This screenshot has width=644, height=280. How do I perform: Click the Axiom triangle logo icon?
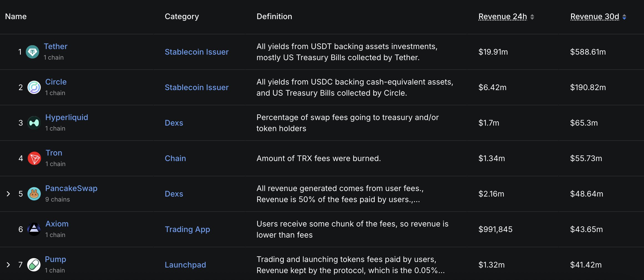pyautogui.click(x=34, y=229)
